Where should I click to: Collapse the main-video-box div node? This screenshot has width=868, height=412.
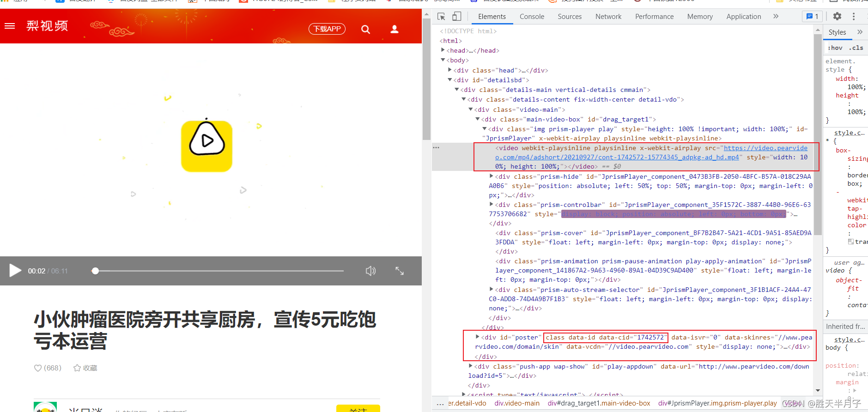point(478,119)
